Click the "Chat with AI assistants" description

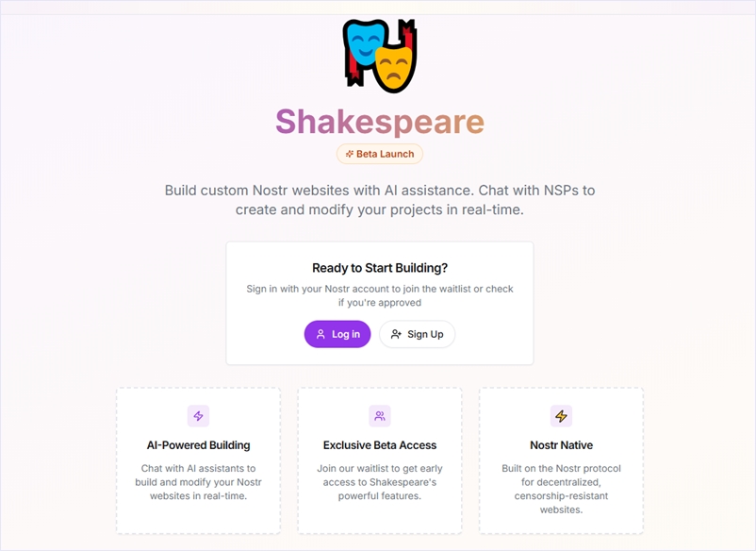(198, 482)
